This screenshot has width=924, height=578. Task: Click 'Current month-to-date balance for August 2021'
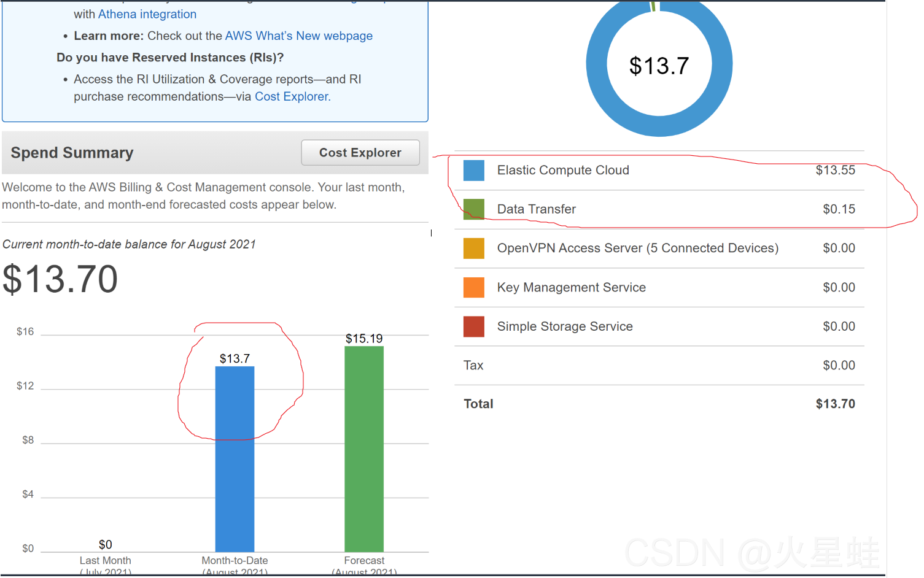coord(129,244)
